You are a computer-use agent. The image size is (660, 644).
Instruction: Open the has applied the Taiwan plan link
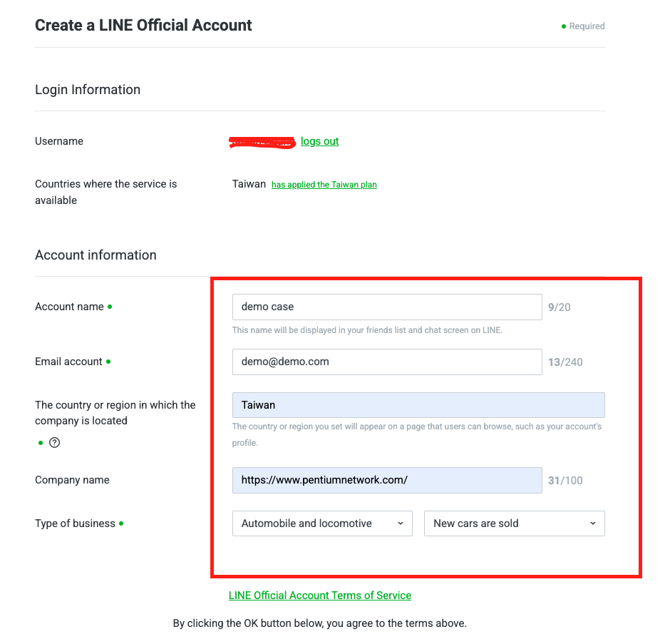[324, 185]
